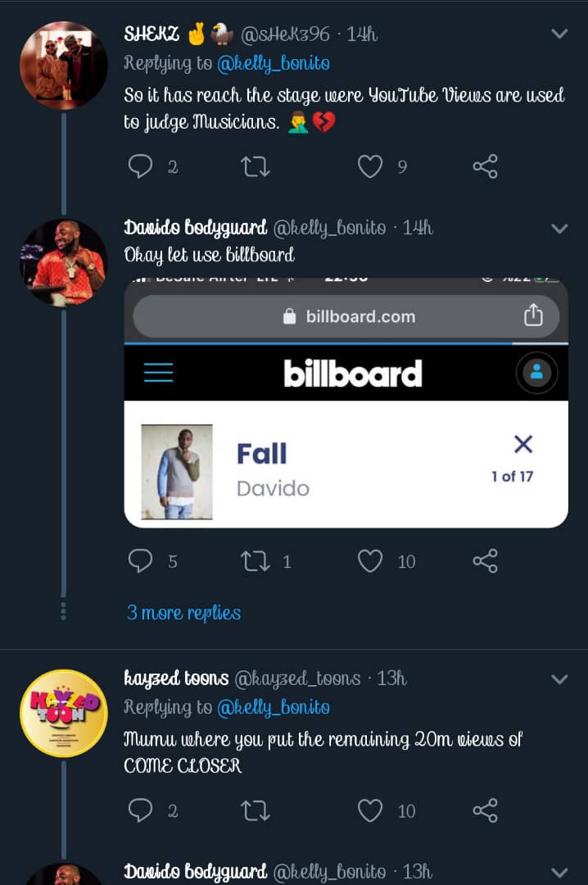Like the billboard screenshot tweet
Image resolution: width=588 pixels, height=885 pixels.
[370, 561]
